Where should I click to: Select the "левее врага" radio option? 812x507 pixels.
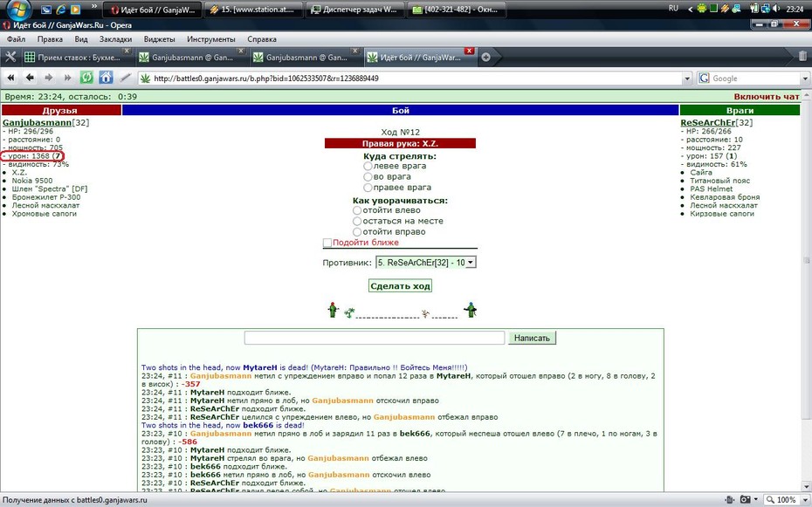[368, 166]
